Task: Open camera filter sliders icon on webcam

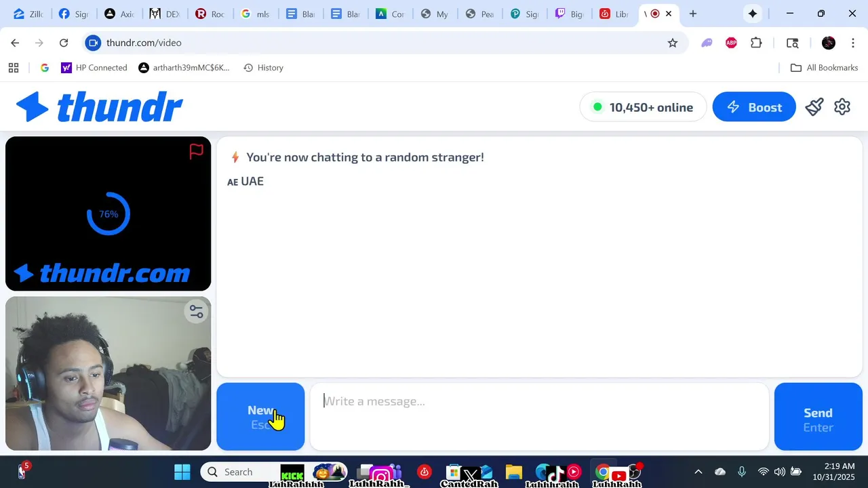Action: pyautogui.click(x=196, y=311)
